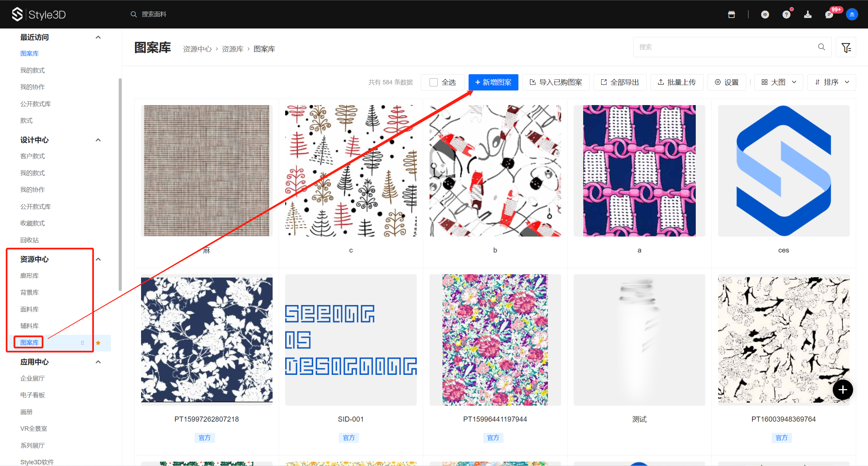This screenshot has height=466, width=868.
Task: Collapse the 最近访问 sidebar section
Action: click(x=98, y=37)
